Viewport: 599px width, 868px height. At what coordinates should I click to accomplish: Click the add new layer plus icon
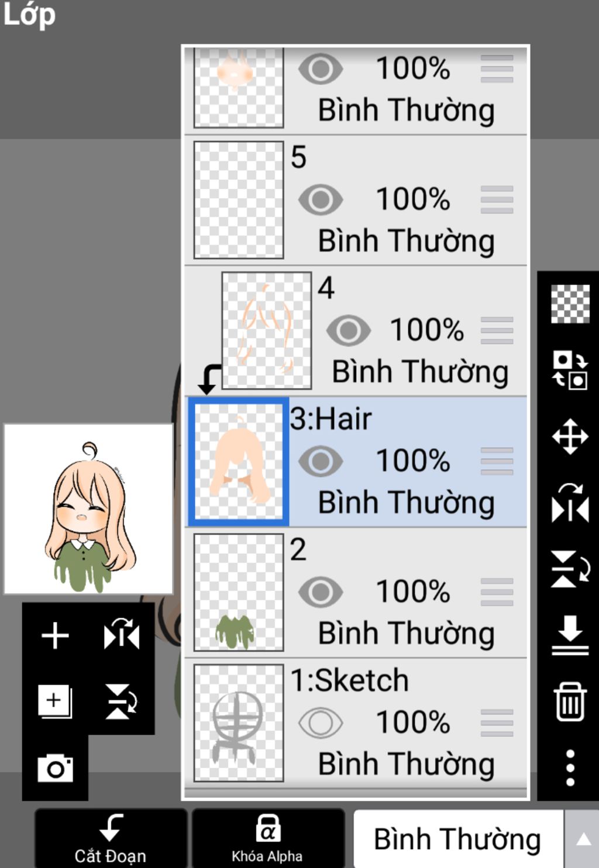point(56,635)
